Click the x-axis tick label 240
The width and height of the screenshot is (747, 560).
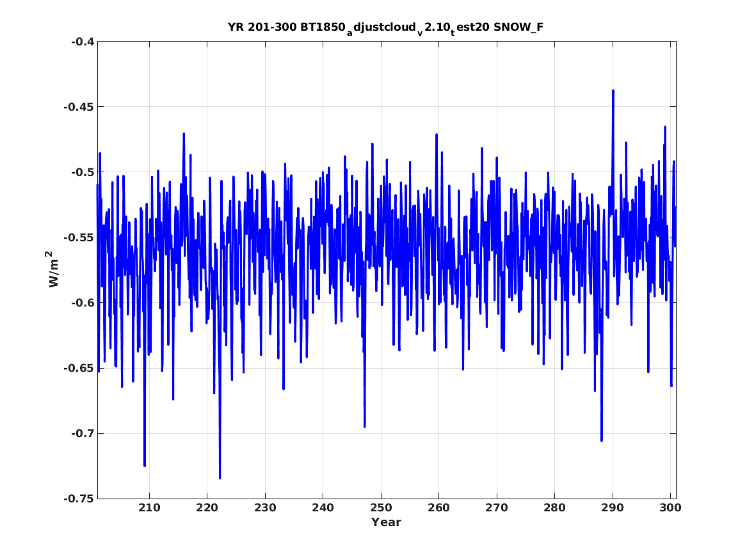click(x=323, y=508)
